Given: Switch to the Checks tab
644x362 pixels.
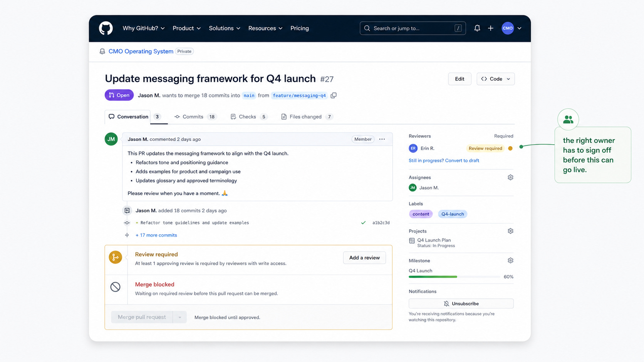Looking at the screenshot, I should 249,117.
